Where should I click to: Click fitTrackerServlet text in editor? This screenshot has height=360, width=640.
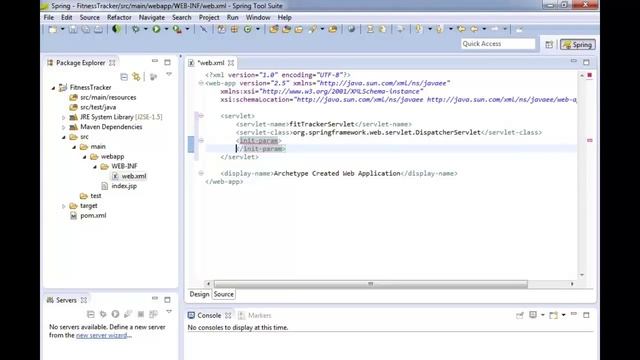pos(322,124)
